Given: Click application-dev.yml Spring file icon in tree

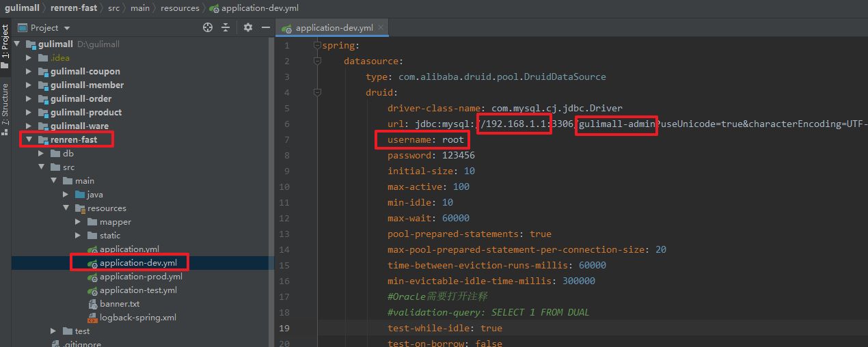Looking at the screenshot, I should [x=92, y=263].
